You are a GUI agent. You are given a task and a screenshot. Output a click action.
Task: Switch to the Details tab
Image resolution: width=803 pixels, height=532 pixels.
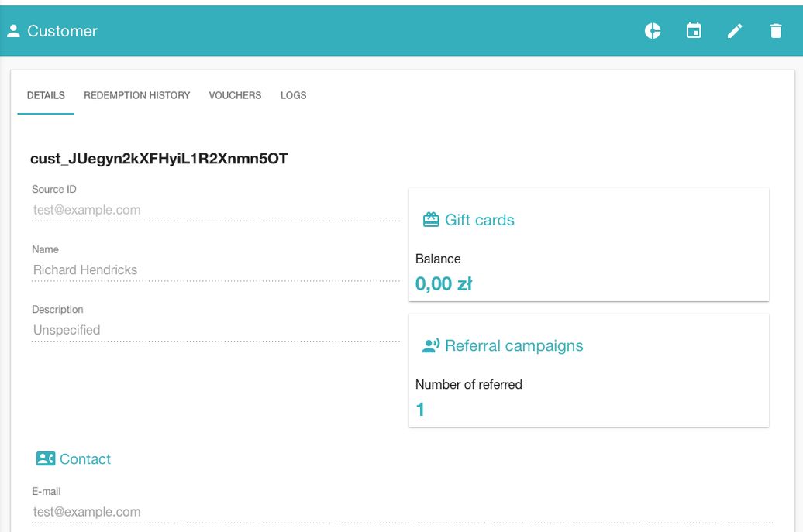click(46, 95)
